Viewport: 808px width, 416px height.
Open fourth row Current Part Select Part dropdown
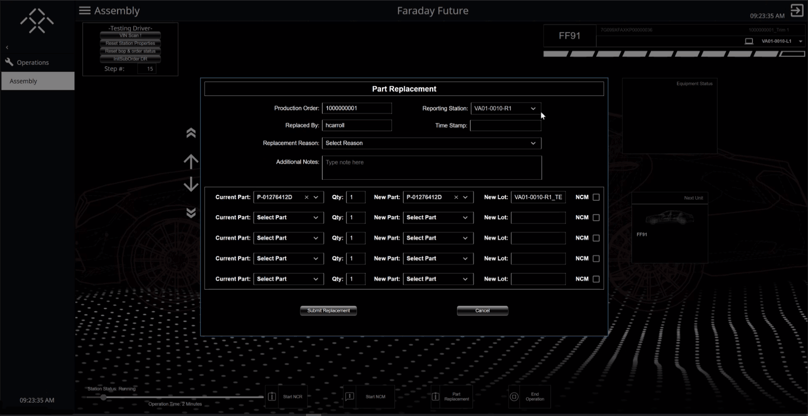[x=288, y=259]
